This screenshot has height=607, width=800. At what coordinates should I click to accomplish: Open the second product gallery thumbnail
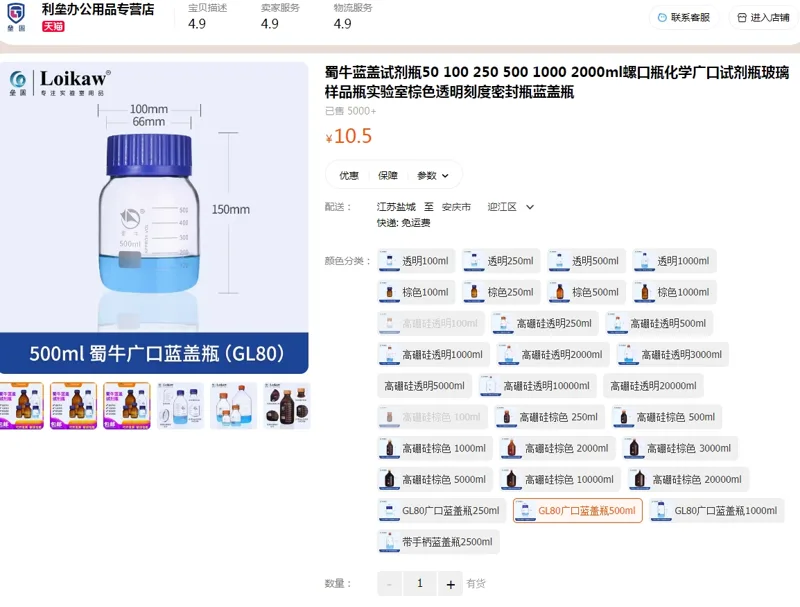[73, 406]
